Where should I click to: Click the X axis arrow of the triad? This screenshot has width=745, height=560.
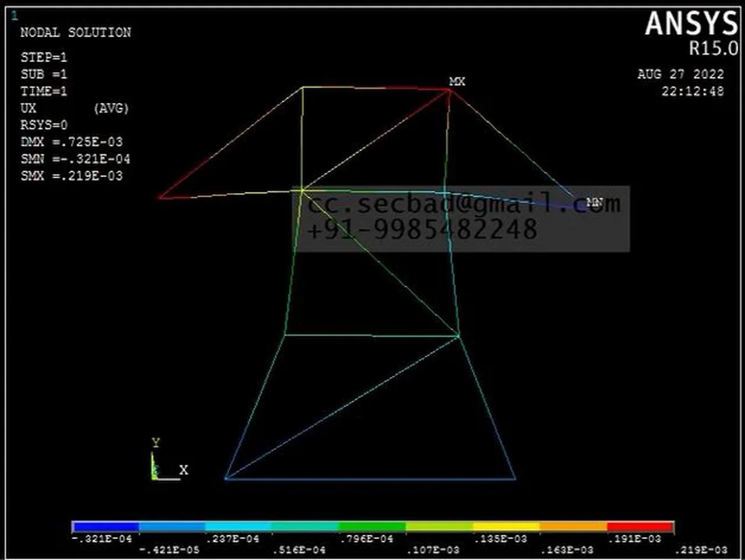pos(183,470)
